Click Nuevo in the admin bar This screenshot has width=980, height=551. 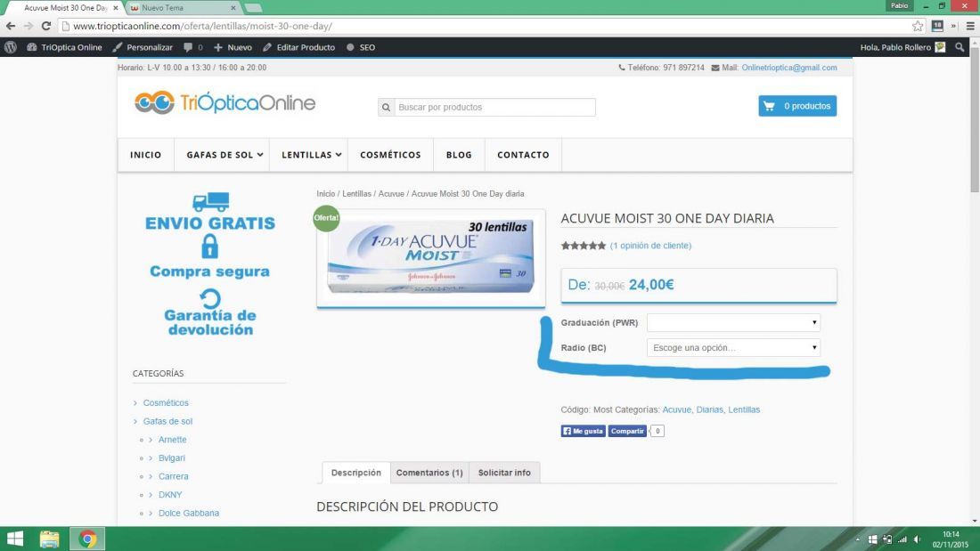pos(233,47)
